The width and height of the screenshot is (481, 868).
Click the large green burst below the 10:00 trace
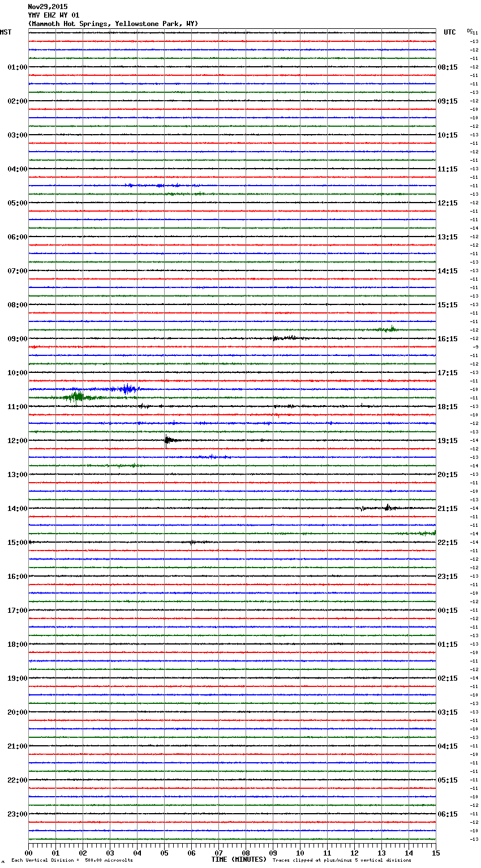point(76,397)
